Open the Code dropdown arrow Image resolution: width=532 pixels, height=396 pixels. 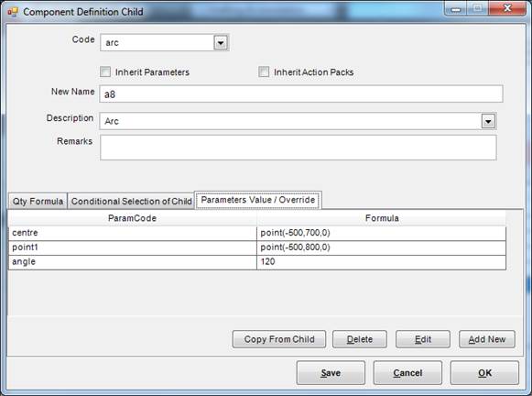221,43
